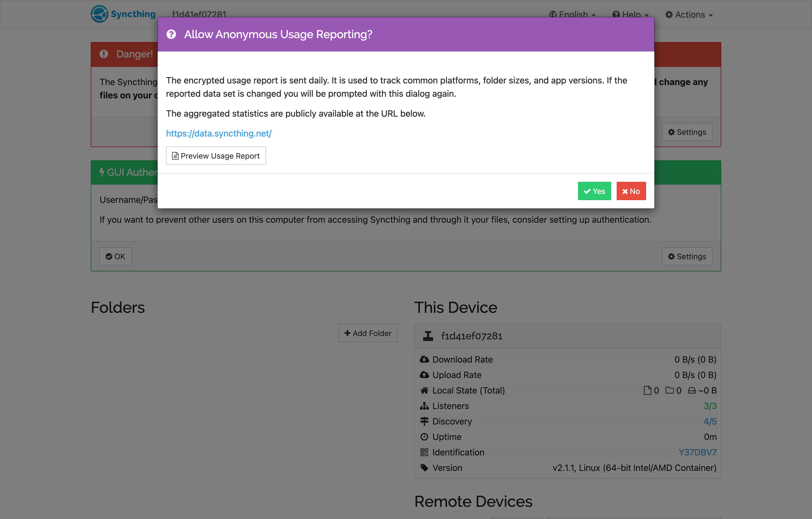Open the Help dropdown menu
The width and height of the screenshot is (812, 519).
click(631, 15)
